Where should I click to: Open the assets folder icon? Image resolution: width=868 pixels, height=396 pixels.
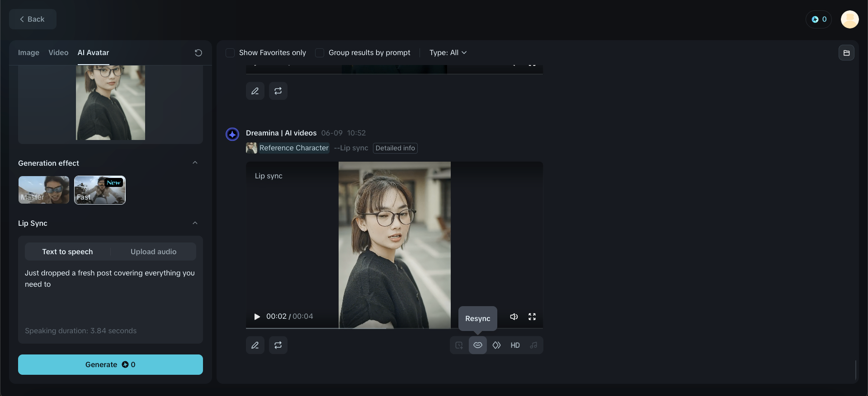tap(846, 53)
